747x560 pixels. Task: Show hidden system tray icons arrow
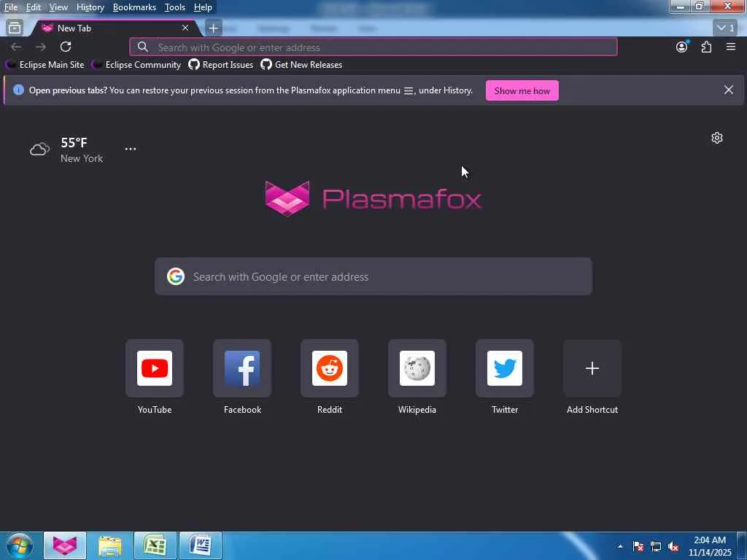620,546
